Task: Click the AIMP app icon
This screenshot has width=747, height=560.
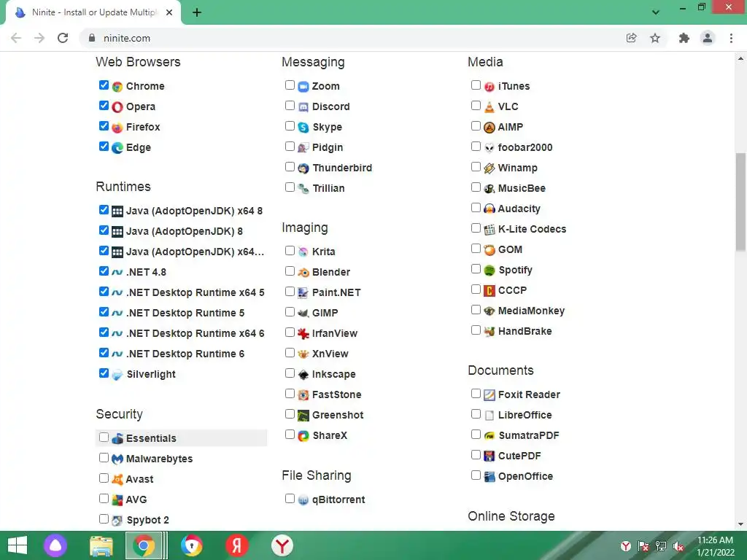Action: (489, 128)
